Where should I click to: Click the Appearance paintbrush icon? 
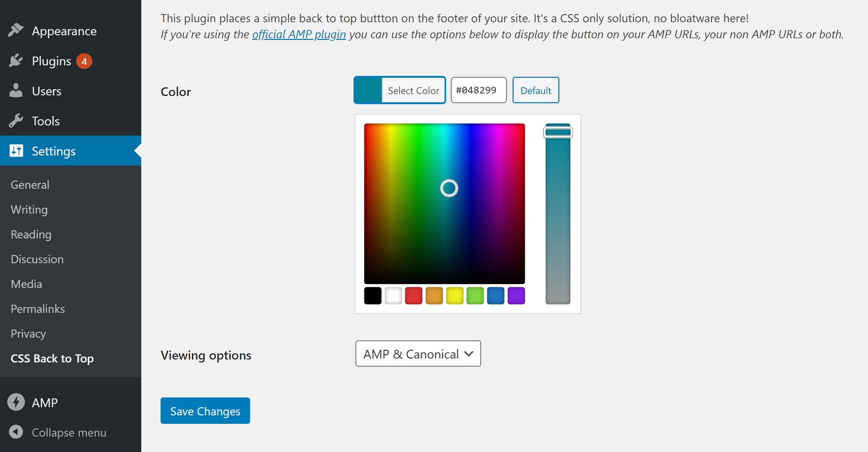(16, 31)
